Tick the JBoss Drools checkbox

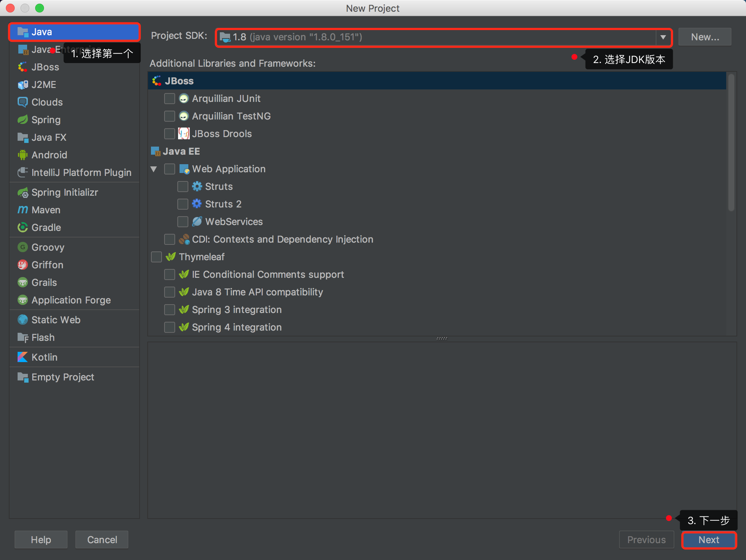pos(170,134)
